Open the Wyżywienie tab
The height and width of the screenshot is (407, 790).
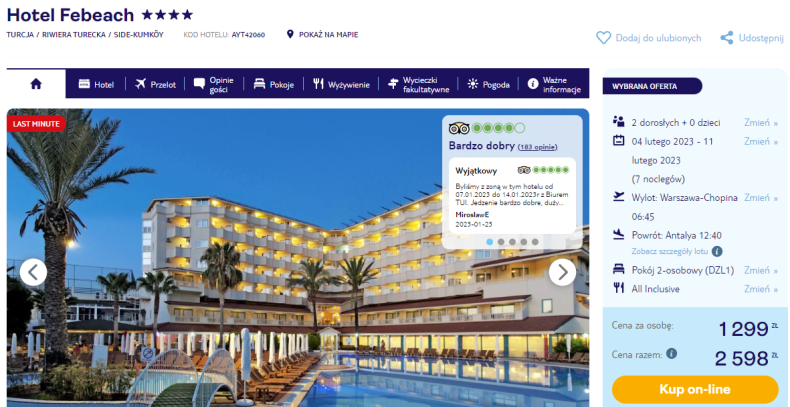click(341, 85)
